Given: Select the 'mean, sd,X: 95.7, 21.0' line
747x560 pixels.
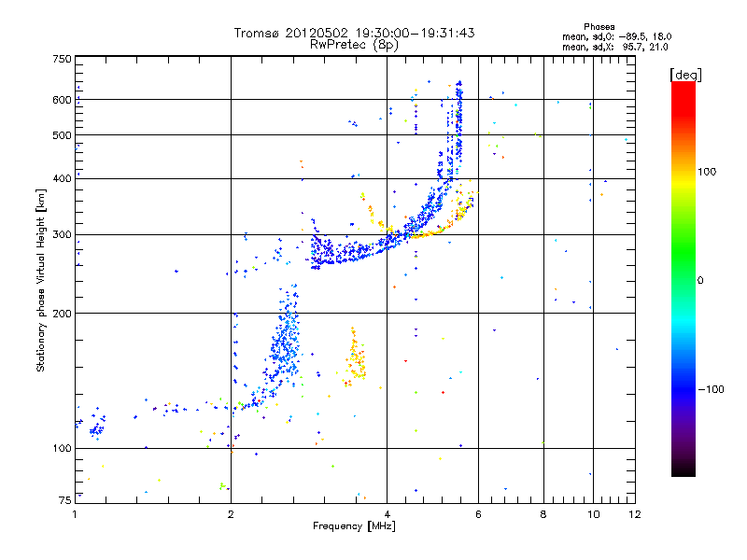Looking at the screenshot, I should click(615, 47).
